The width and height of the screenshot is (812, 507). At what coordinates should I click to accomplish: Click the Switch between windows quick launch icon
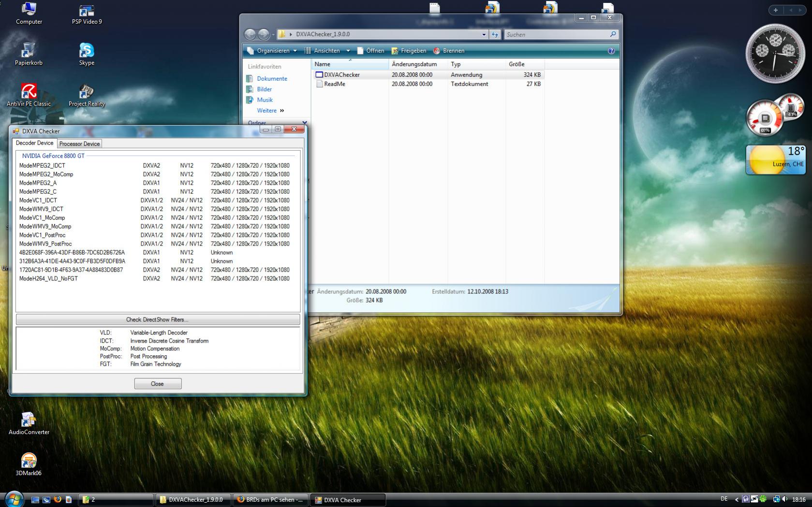pyautogui.click(x=46, y=500)
